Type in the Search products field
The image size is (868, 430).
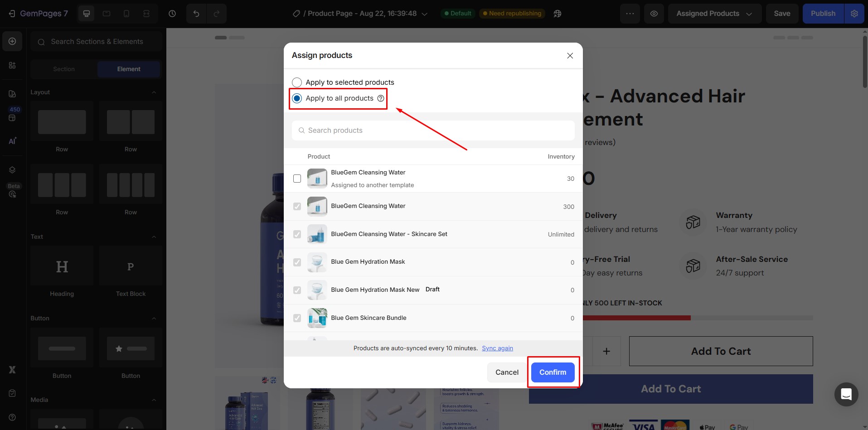432,130
